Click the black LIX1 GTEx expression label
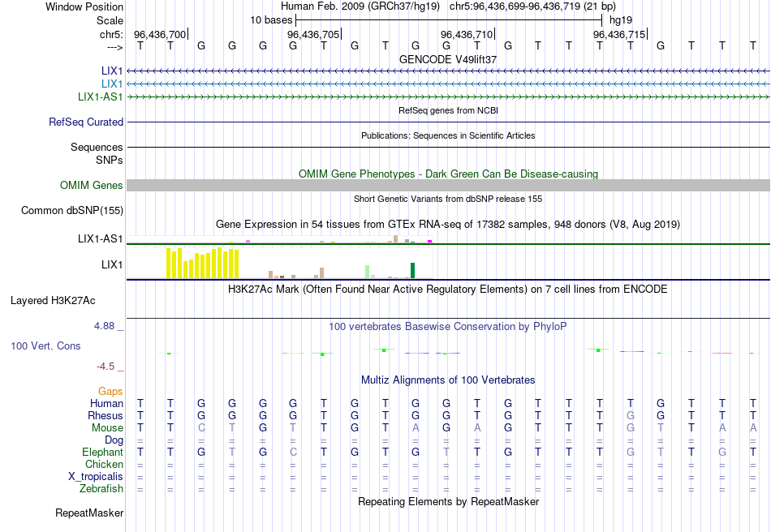This screenshot has height=532, width=771. click(x=112, y=264)
